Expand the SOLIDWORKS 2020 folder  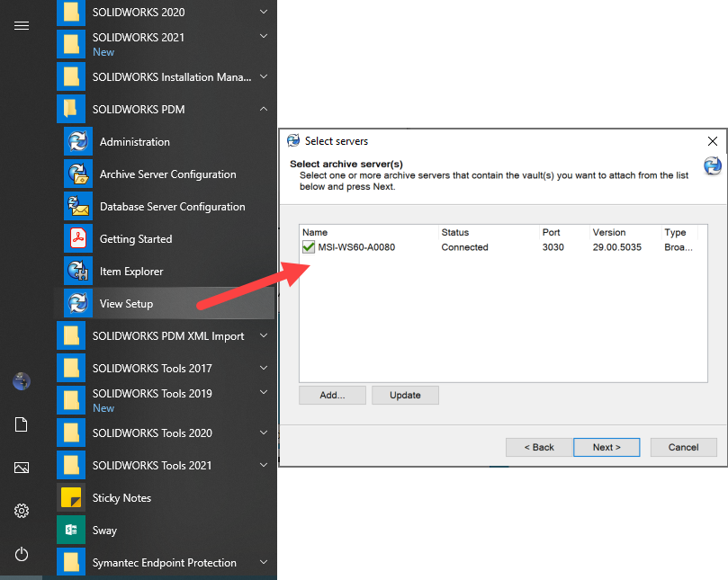click(x=263, y=13)
